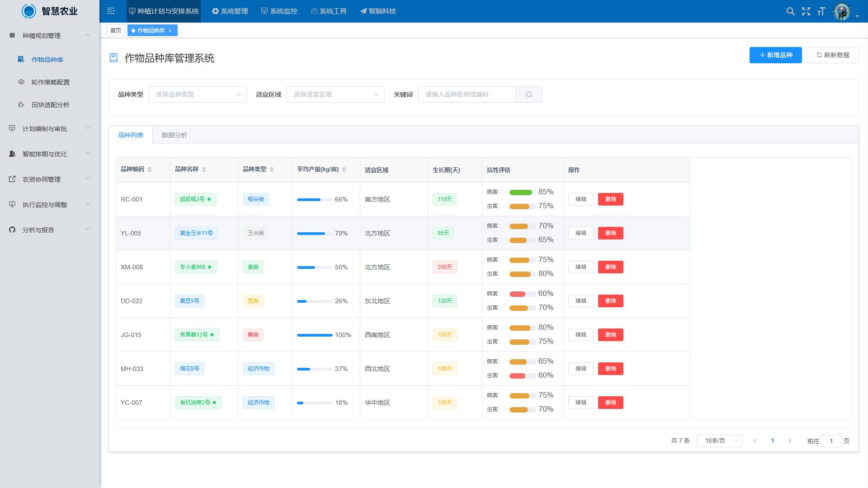Toggle fullscreen mode icon

point(806,11)
